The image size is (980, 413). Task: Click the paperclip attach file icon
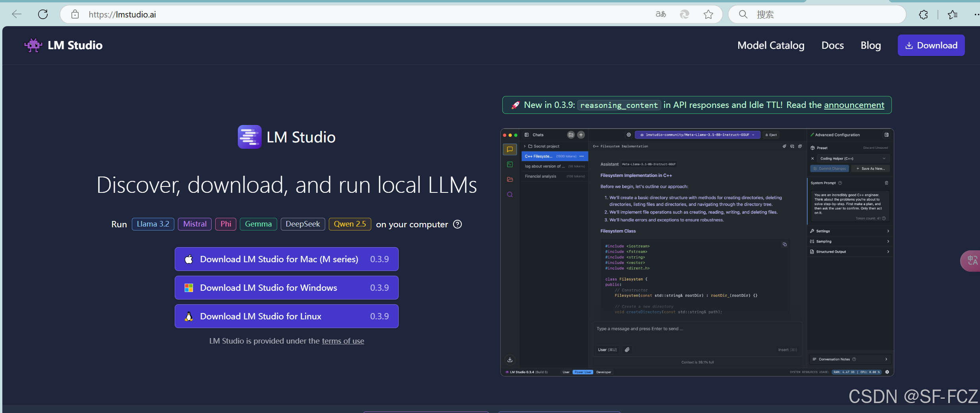tap(627, 350)
